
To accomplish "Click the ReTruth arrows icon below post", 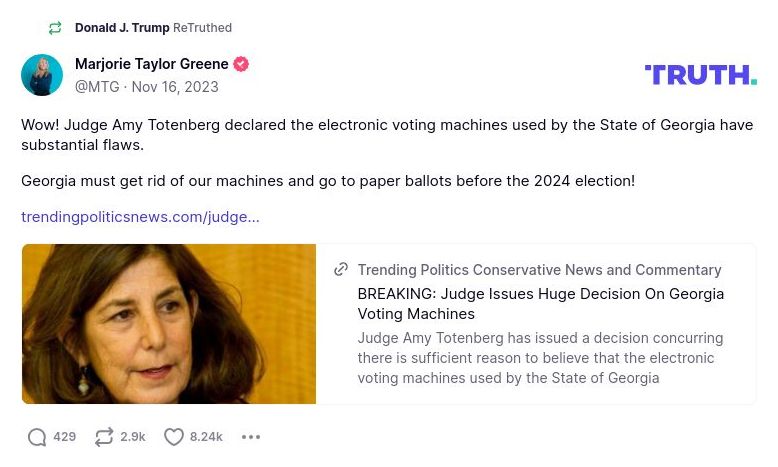I will point(104,437).
